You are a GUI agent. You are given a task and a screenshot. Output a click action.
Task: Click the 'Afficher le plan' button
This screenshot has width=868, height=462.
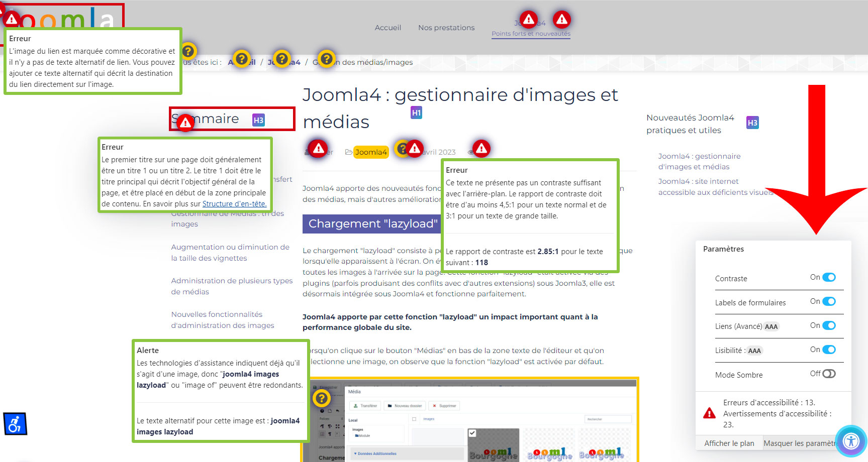pyautogui.click(x=729, y=443)
